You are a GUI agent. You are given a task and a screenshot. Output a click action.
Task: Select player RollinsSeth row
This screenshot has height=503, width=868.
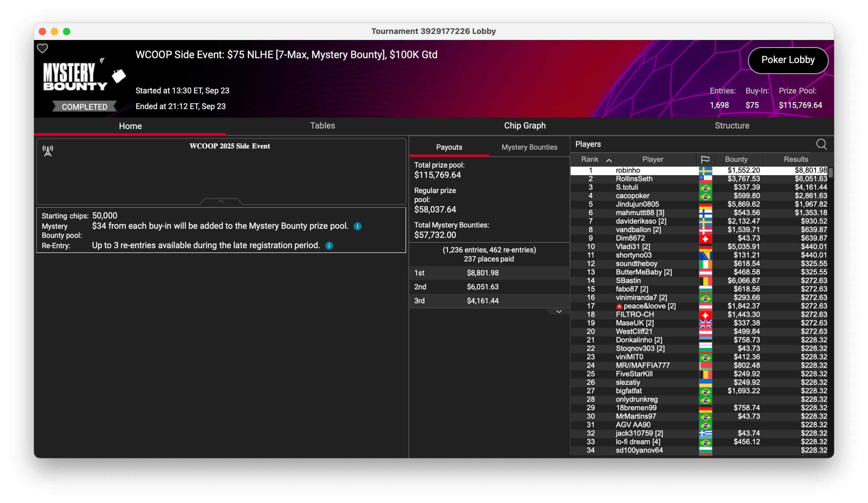634,179
